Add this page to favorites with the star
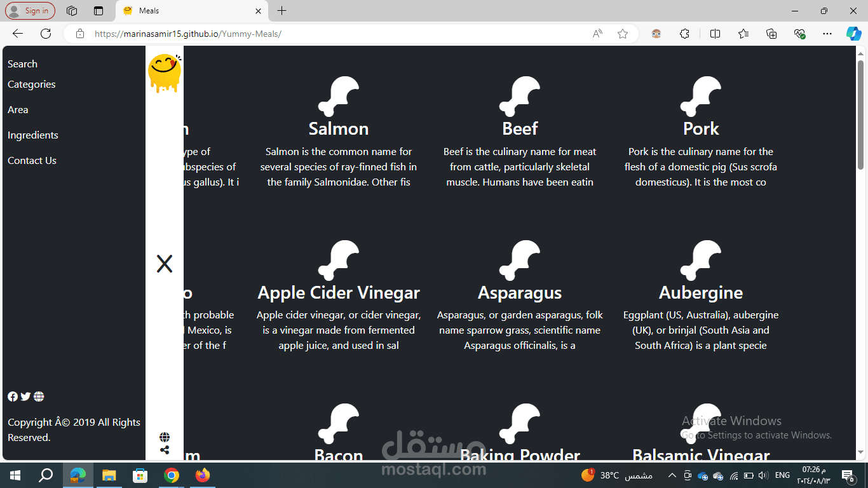This screenshot has width=868, height=488. (623, 34)
